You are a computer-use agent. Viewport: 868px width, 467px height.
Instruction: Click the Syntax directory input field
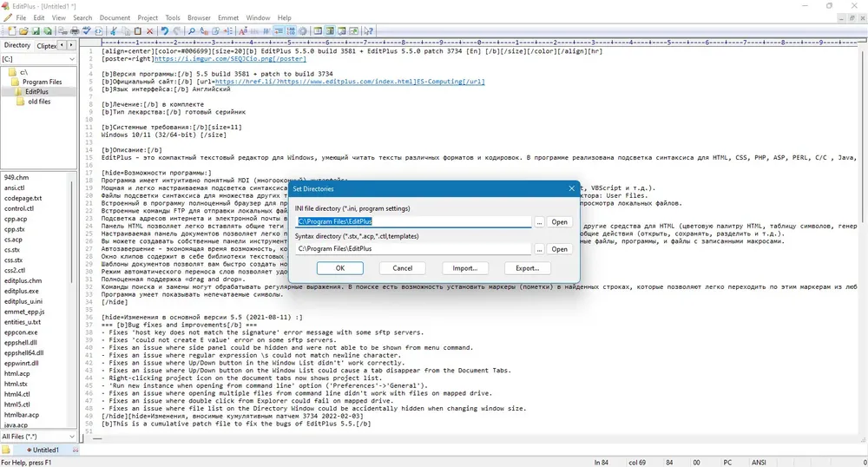coord(413,248)
